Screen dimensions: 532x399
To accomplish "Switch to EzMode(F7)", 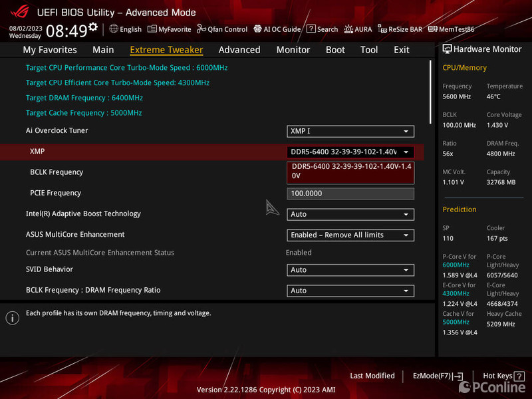I will tap(438, 376).
